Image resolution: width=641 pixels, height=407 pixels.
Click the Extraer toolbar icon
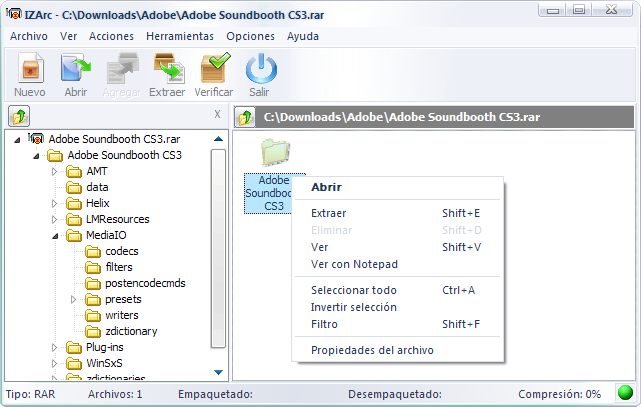click(x=167, y=71)
